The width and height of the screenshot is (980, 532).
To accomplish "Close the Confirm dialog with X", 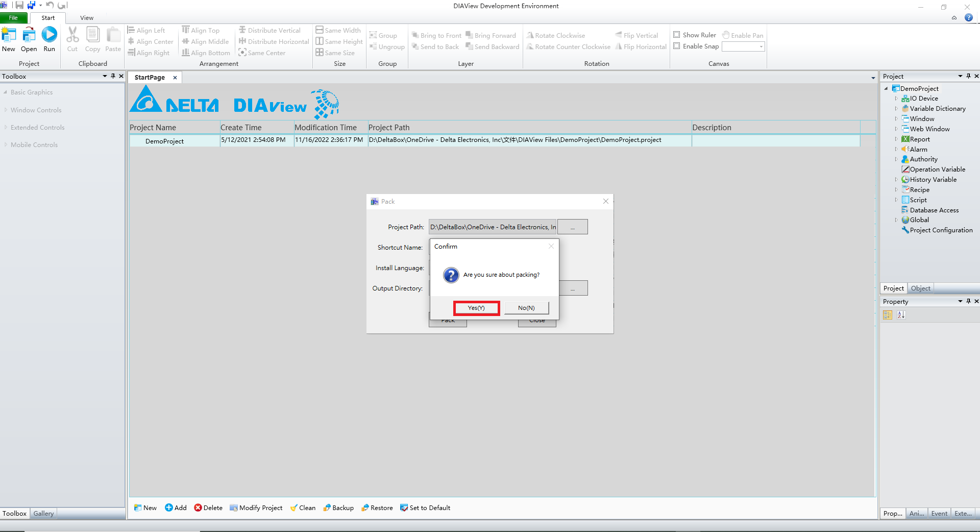I will [551, 246].
